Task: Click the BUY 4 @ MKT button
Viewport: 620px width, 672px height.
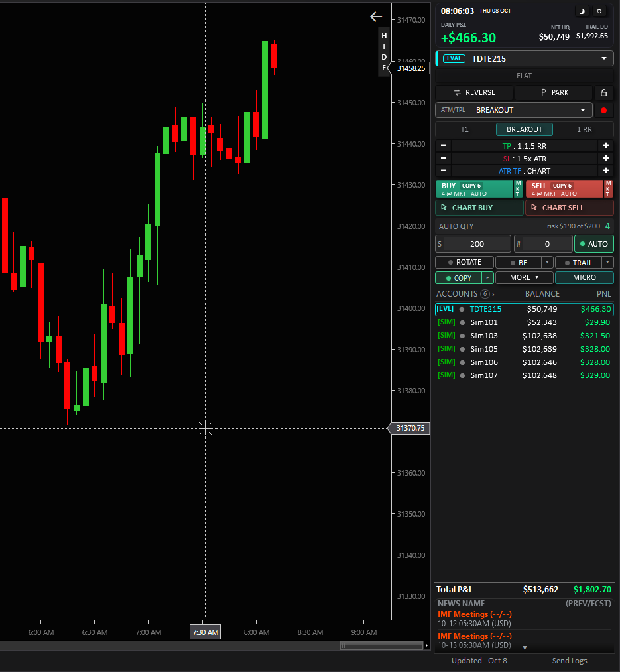Action: coord(474,189)
